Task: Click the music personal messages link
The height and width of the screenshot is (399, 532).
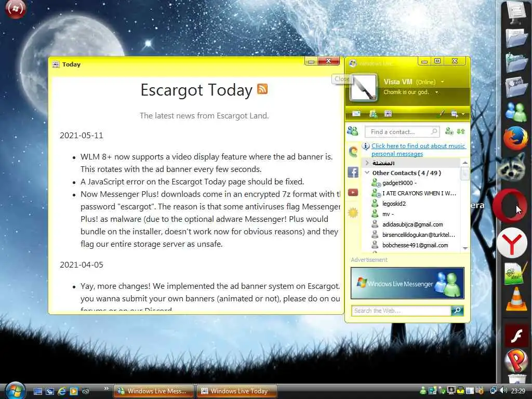Action: coord(418,150)
